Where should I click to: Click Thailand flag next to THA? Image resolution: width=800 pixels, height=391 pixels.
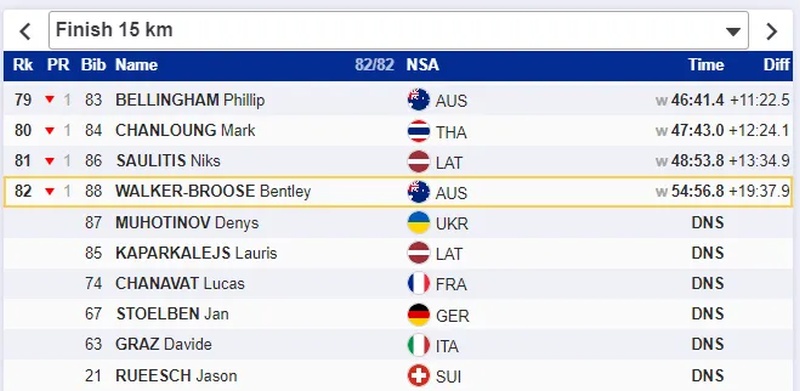coord(418,131)
